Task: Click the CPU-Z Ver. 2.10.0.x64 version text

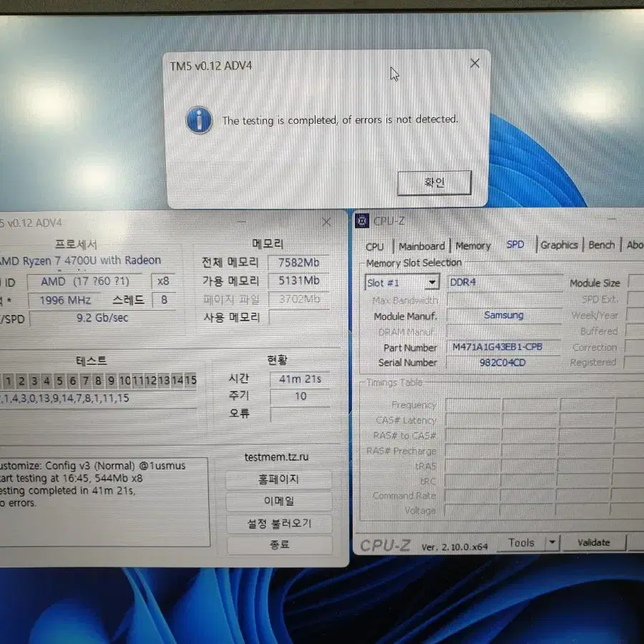Action: pyautogui.click(x=454, y=547)
